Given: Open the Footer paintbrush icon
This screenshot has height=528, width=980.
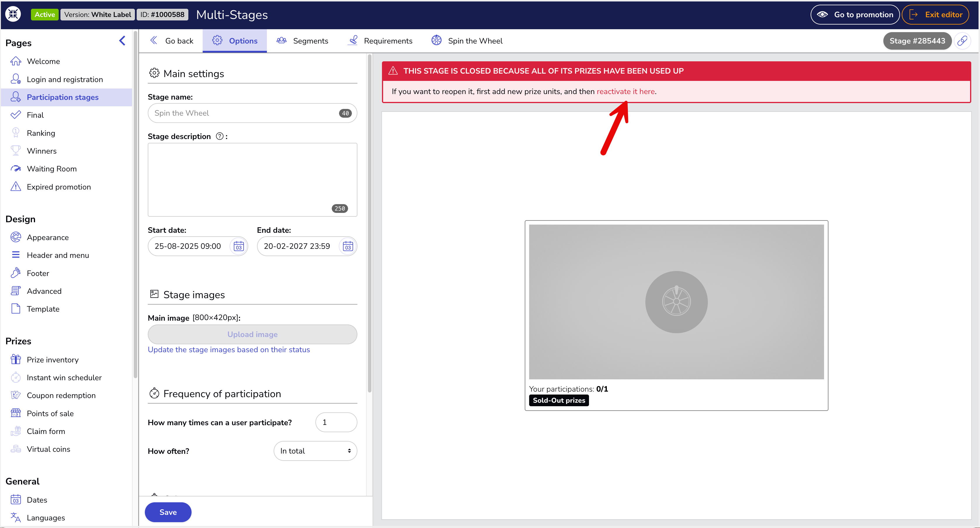Looking at the screenshot, I should (x=15, y=273).
